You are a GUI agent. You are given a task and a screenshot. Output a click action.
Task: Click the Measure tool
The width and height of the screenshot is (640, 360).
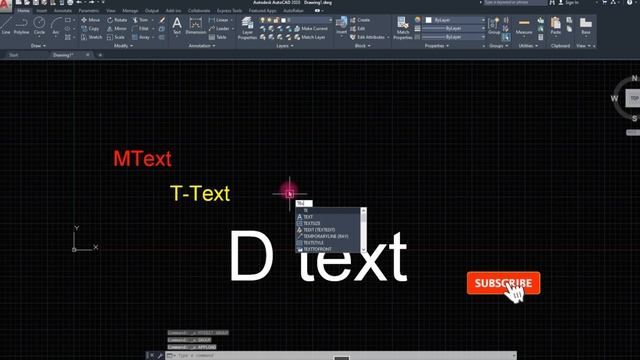[x=524, y=26]
